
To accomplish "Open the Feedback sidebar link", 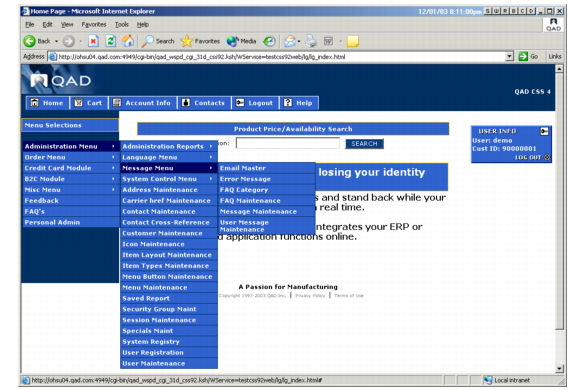I will [70, 200].
